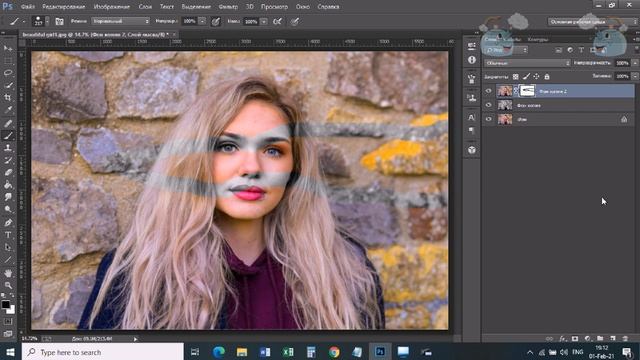Image resolution: width=640 pixels, height=360 pixels.
Task: Click the zoom percentage field in status bar
Action: (29, 338)
